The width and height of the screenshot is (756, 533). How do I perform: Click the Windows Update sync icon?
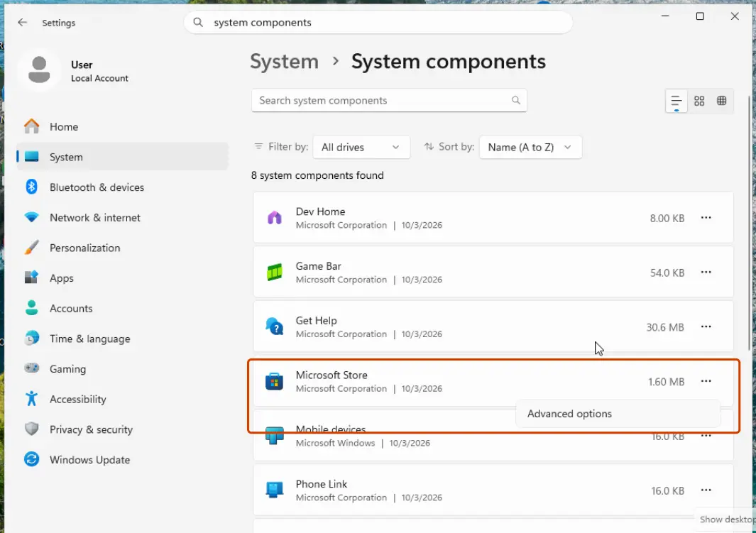[31, 459]
